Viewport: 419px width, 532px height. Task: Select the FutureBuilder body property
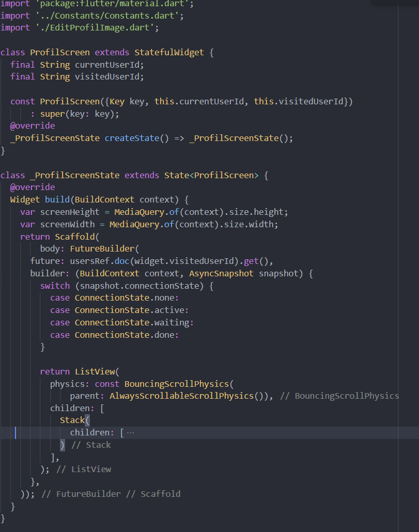click(51, 248)
